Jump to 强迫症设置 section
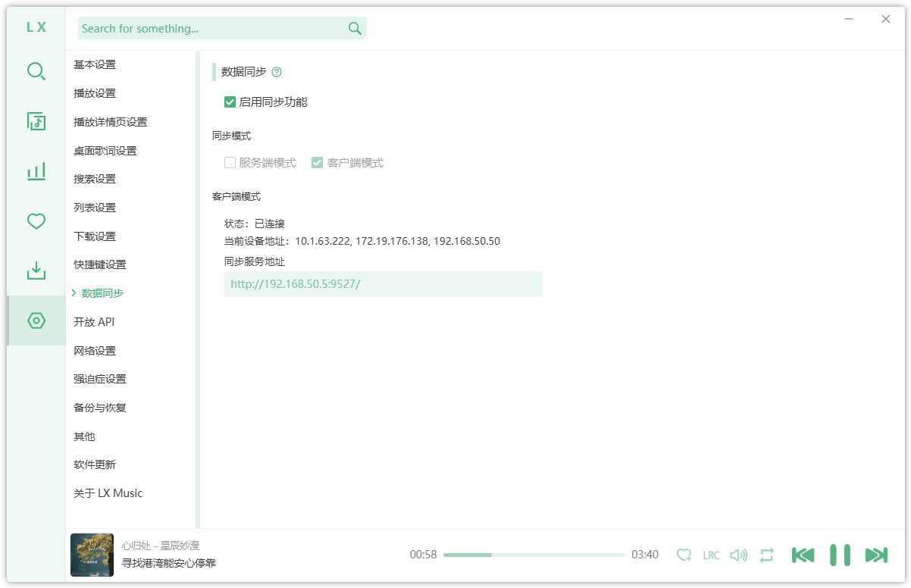Viewport: 911px width, 588px height. tap(100, 379)
